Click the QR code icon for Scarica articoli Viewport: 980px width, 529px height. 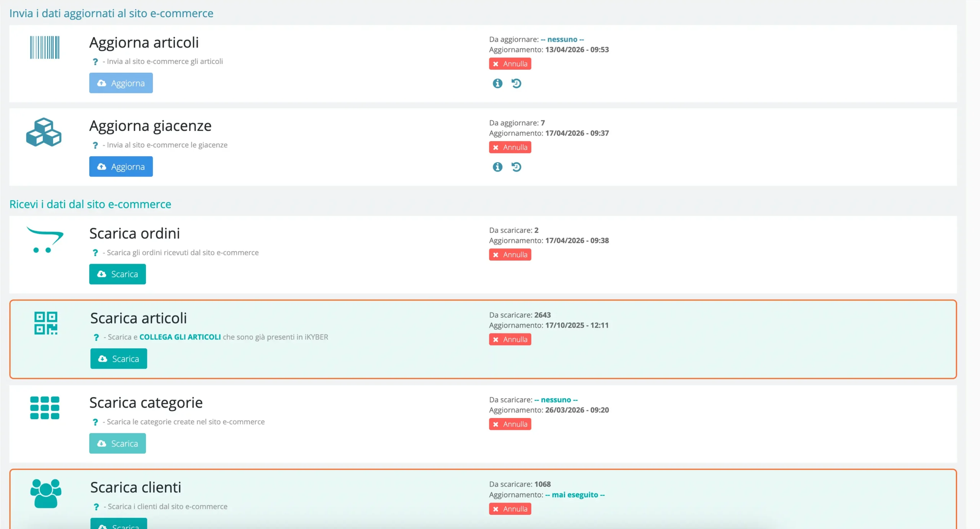[46, 323]
